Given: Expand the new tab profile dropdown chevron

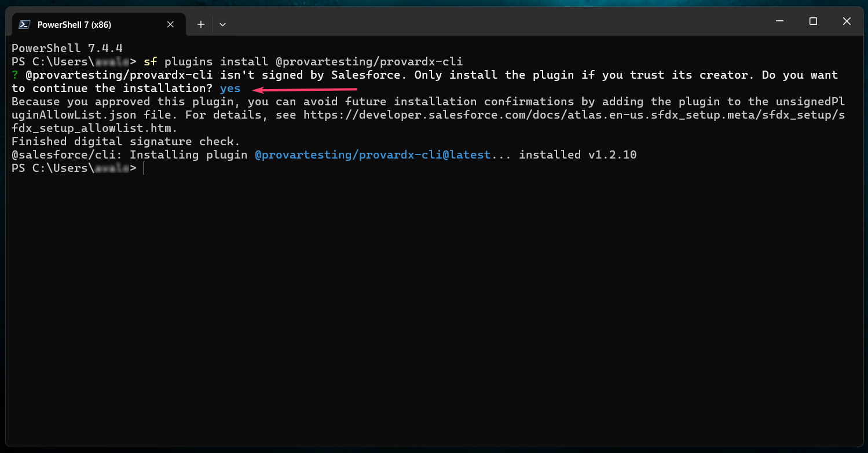Looking at the screenshot, I should point(222,24).
